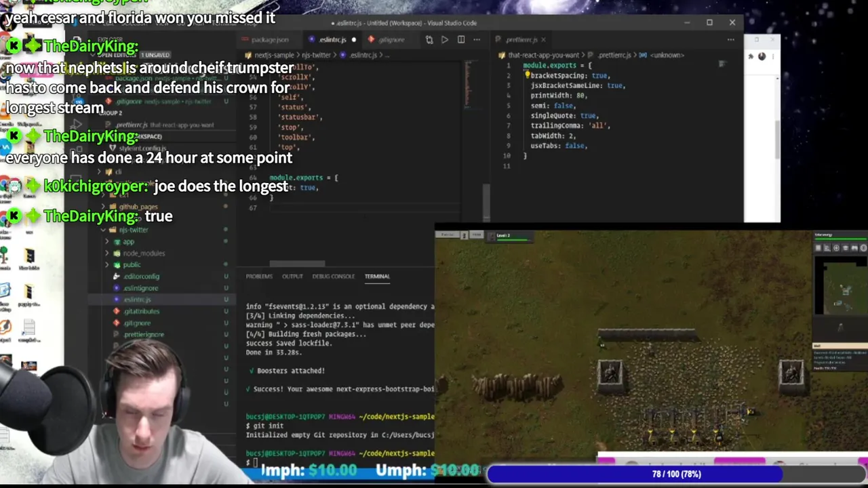Collapse the njs-twitter folder chevron
The width and height of the screenshot is (868, 488).
coord(104,230)
